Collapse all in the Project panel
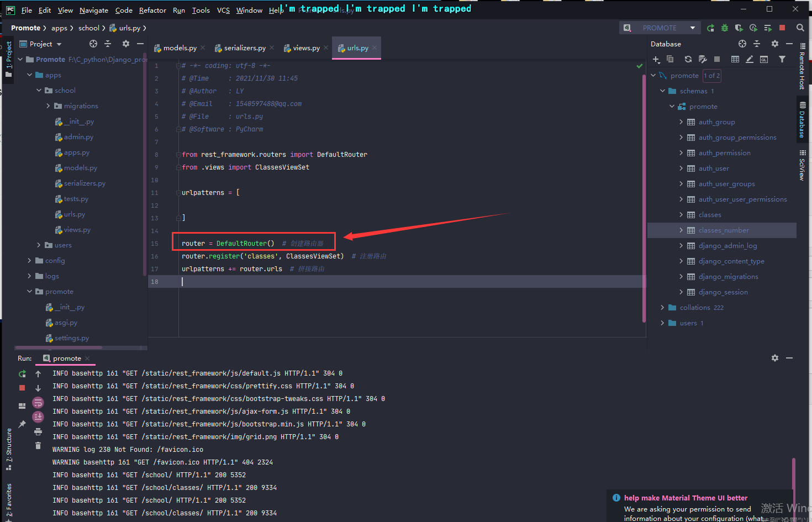The height and width of the screenshot is (522, 812). click(108, 44)
